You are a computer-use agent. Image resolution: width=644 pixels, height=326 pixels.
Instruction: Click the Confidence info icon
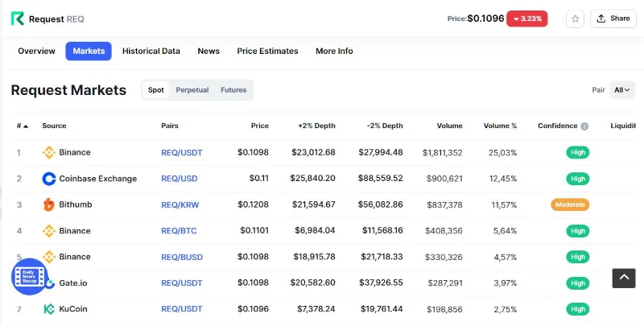coord(584,126)
